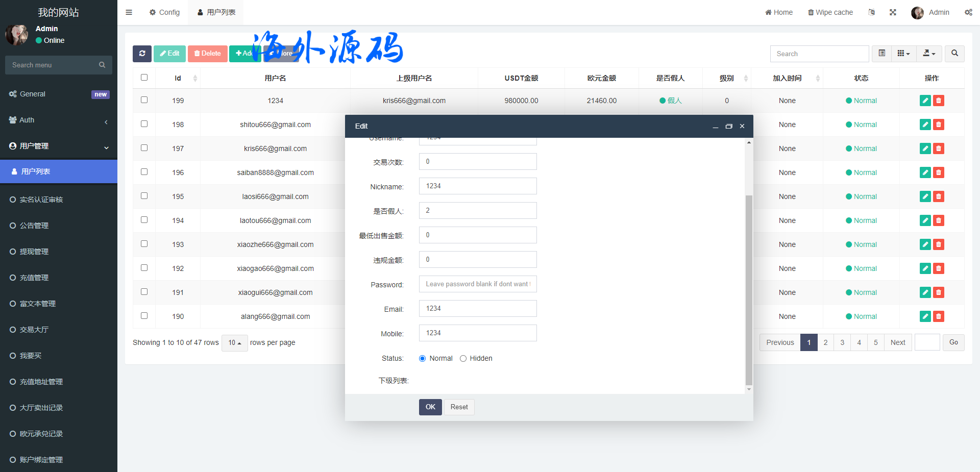Viewport: 980px width, 472px height.
Task: Click Wipe cache link in top bar
Action: click(830, 12)
